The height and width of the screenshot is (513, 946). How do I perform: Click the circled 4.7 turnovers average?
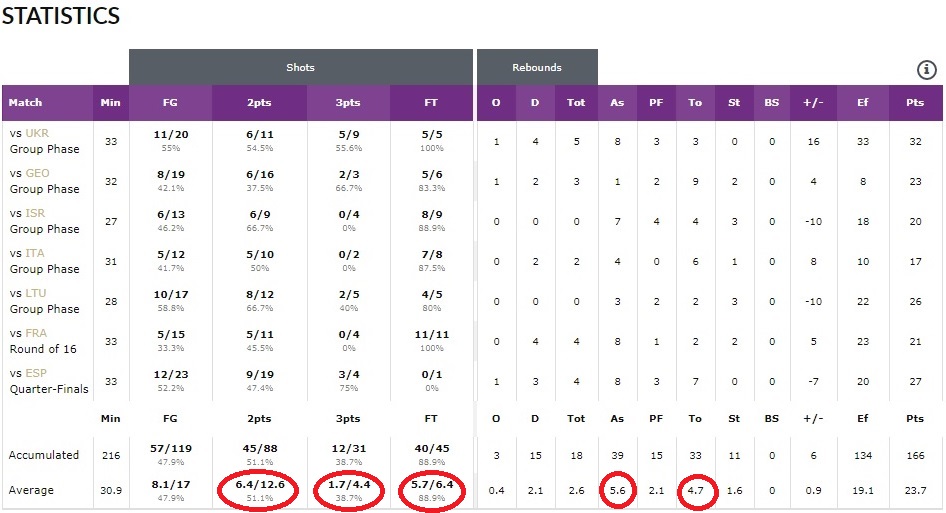click(696, 491)
